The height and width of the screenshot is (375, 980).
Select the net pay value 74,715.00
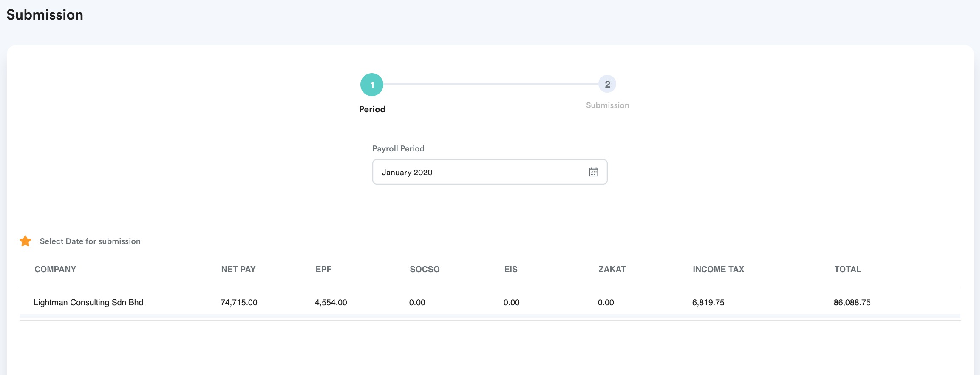click(x=239, y=302)
